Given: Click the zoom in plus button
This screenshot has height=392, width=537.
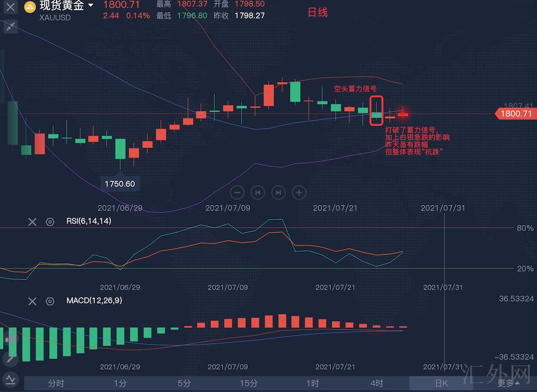Looking at the screenshot, I should click(x=299, y=192).
